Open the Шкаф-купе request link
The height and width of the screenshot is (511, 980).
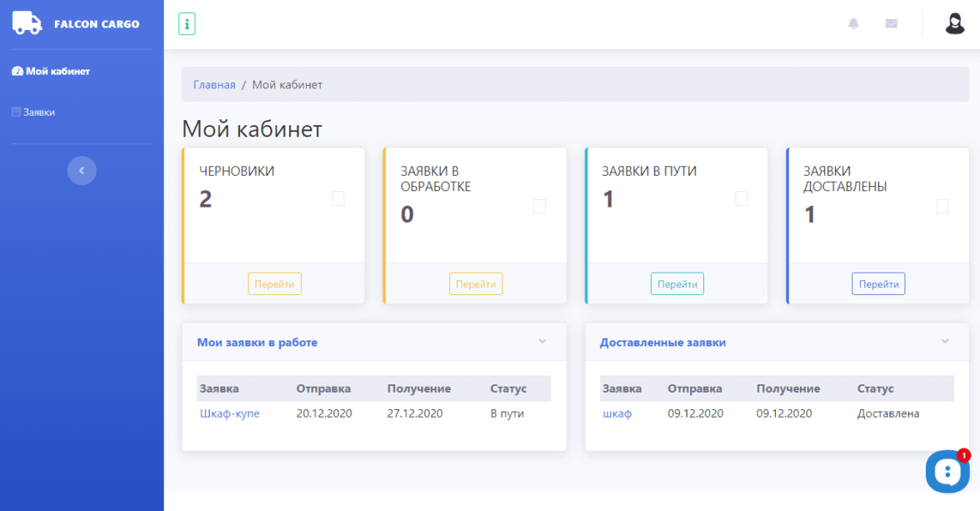pos(230,413)
